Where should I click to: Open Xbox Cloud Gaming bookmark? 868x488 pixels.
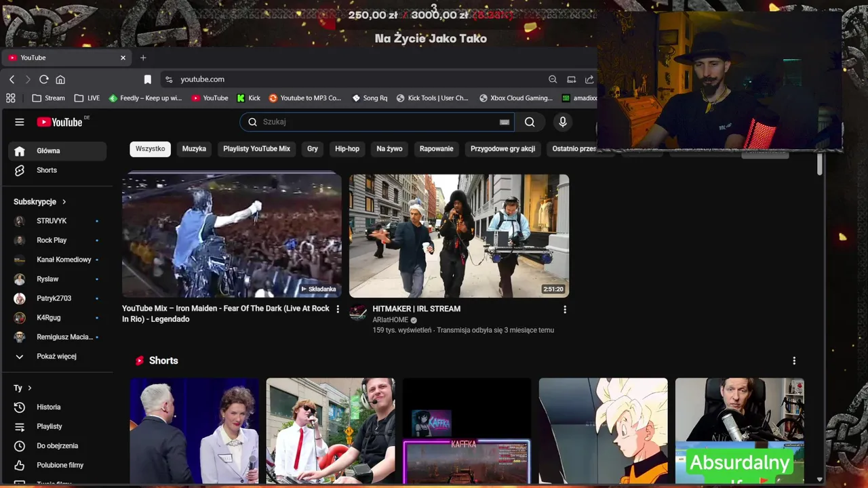click(516, 98)
